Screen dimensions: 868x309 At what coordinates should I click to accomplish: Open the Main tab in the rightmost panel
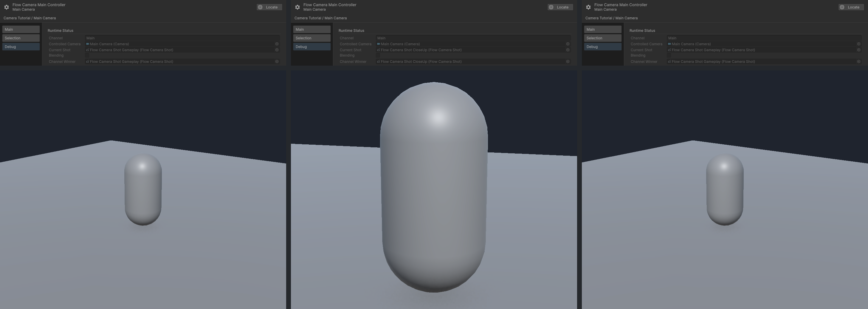pos(602,29)
